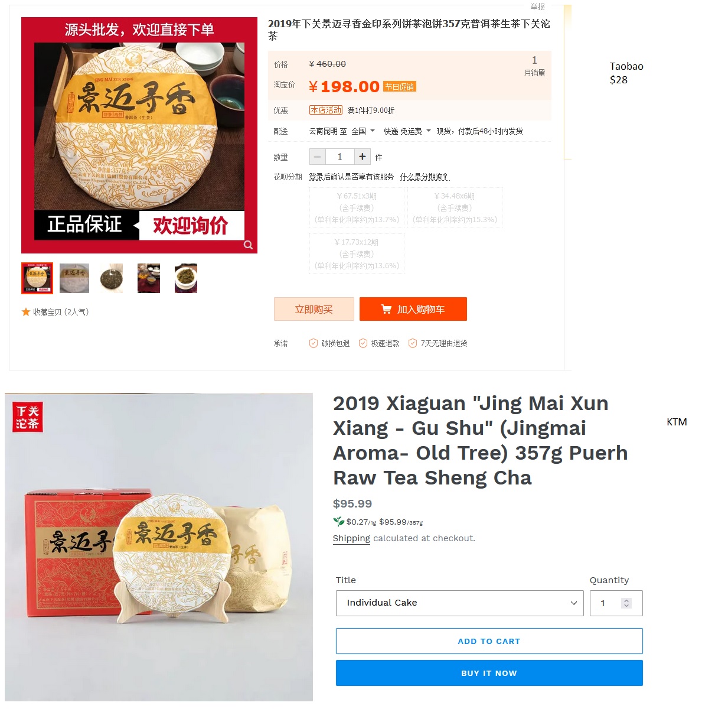This screenshot has height=722, width=728.
Task: Open the Individual Cake title dropdown
Action: (x=459, y=603)
